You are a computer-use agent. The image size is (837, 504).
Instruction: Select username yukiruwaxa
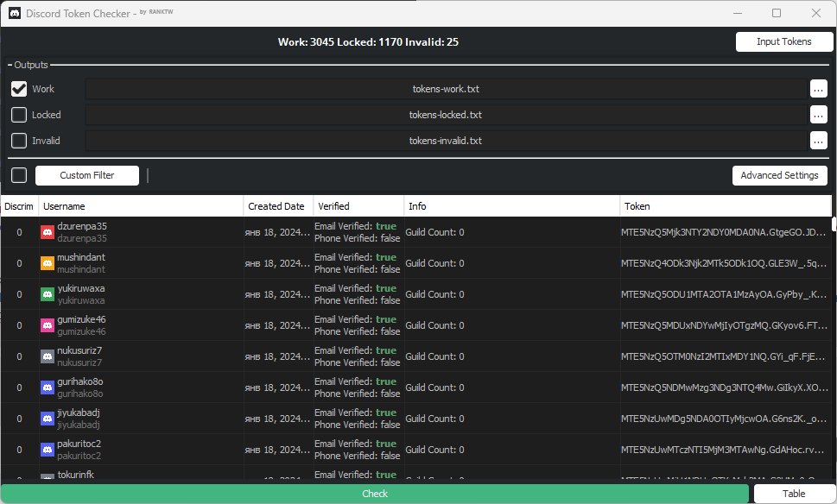(x=81, y=288)
